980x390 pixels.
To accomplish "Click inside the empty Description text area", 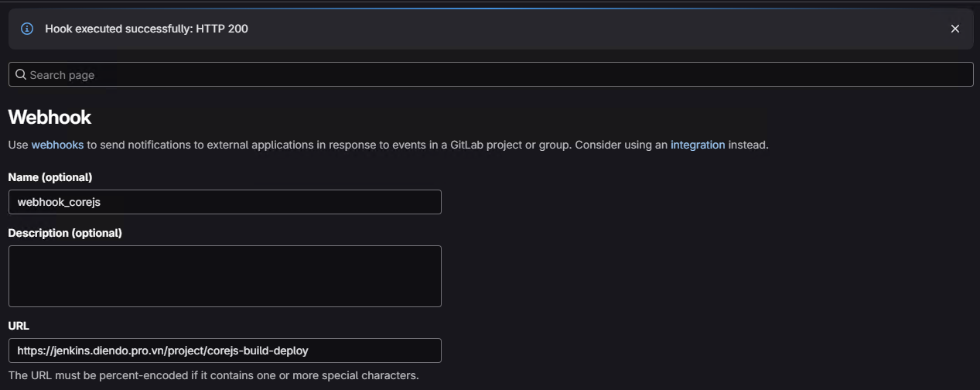I will (224, 276).
